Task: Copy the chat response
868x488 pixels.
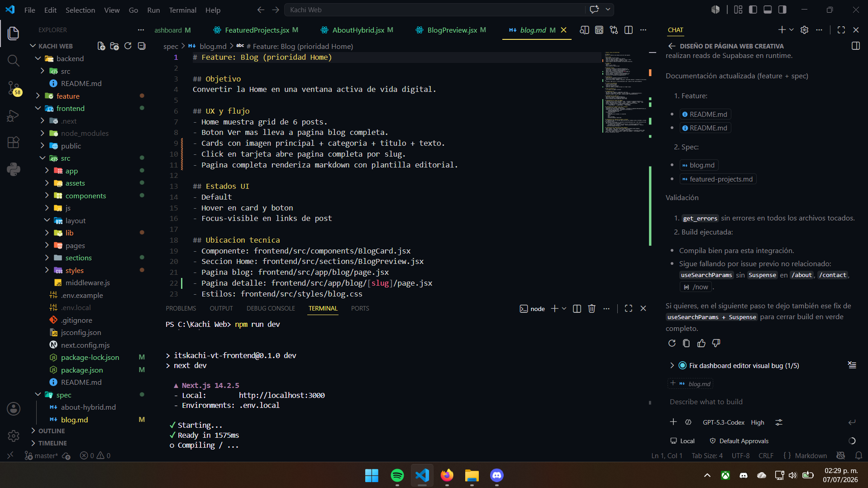Action: tap(687, 343)
